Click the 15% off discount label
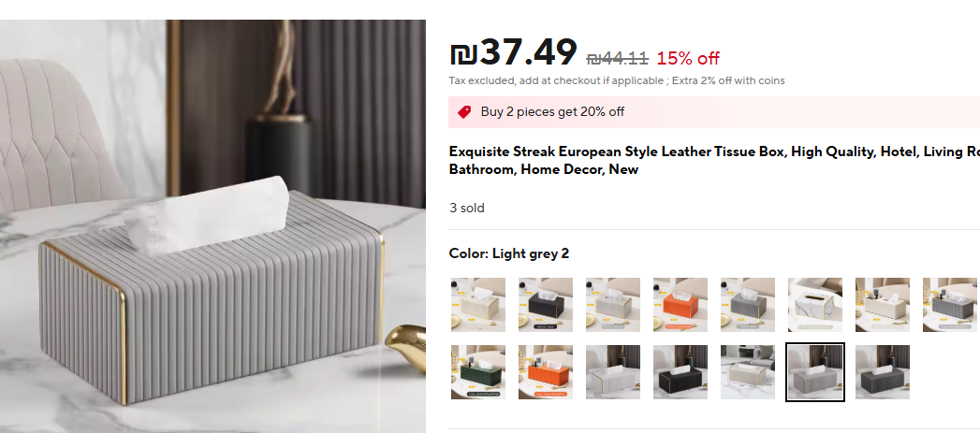Viewport: 980px width, 433px height. pos(688,59)
